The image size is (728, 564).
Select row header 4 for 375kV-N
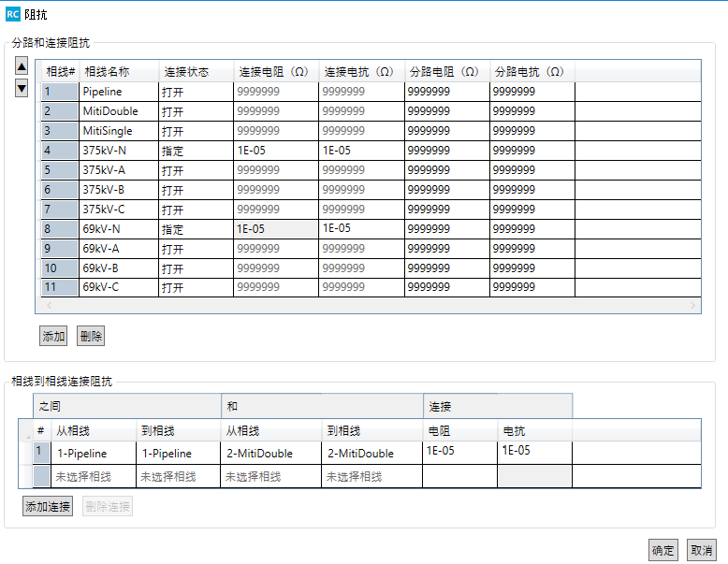(x=60, y=151)
